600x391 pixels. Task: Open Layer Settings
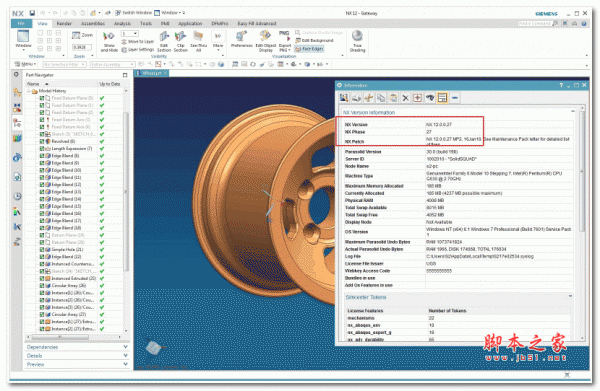tap(138, 50)
